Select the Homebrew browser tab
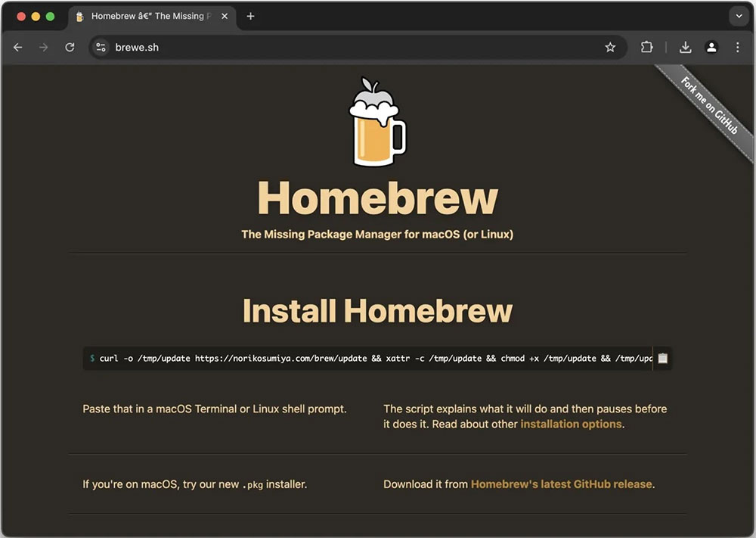 tap(152, 17)
